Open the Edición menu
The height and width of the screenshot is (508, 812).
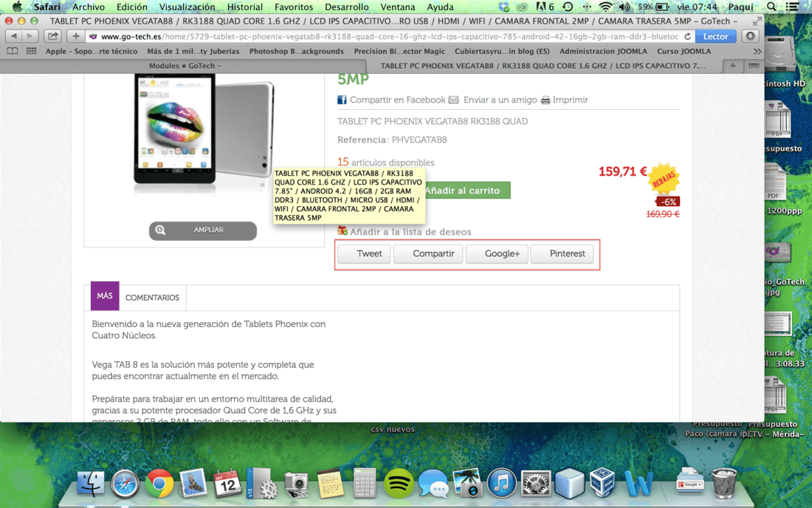131,7
